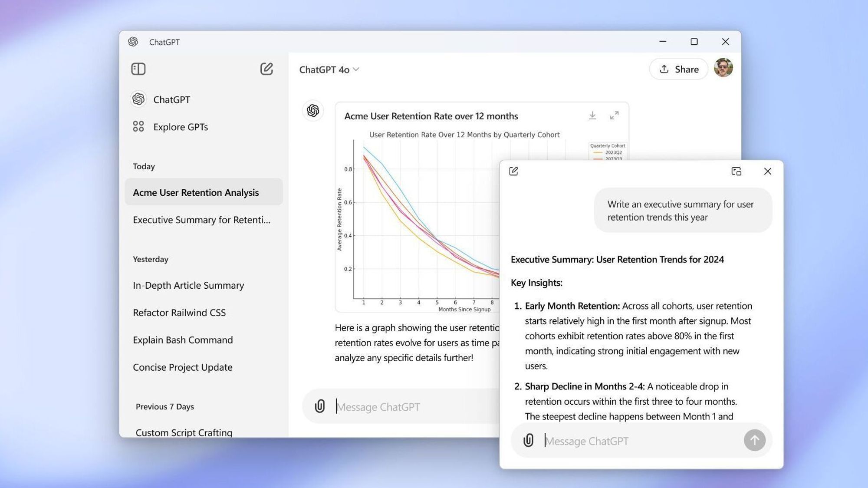Click the user profile avatar icon
The height and width of the screenshot is (488, 868).
723,68
